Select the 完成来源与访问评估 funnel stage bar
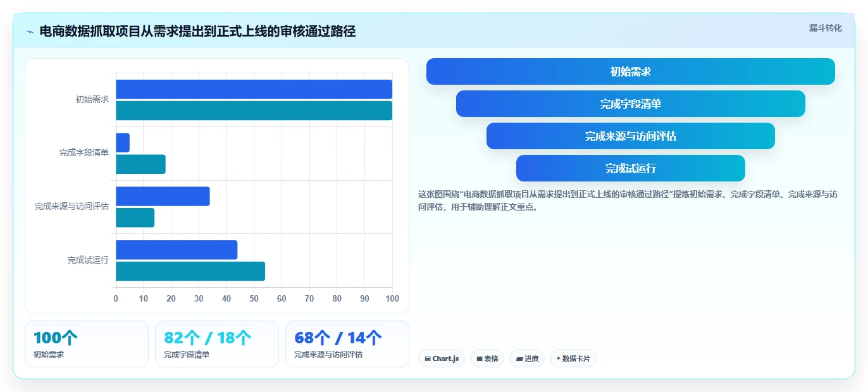The width and height of the screenshot is (868, 392). coord(631,136)
